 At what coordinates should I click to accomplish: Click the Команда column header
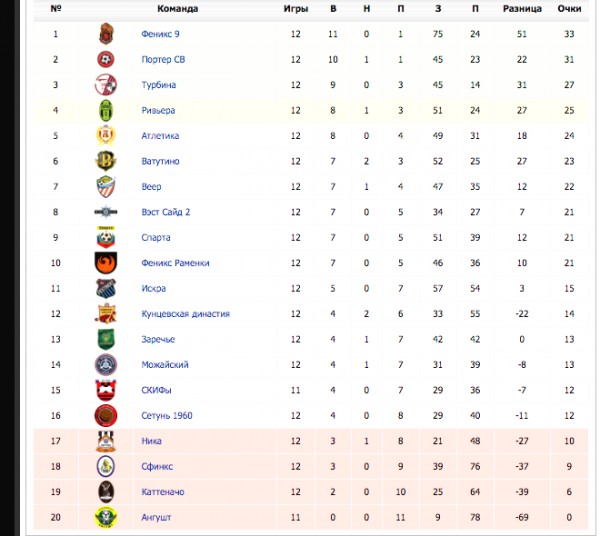tap(178, 9)
